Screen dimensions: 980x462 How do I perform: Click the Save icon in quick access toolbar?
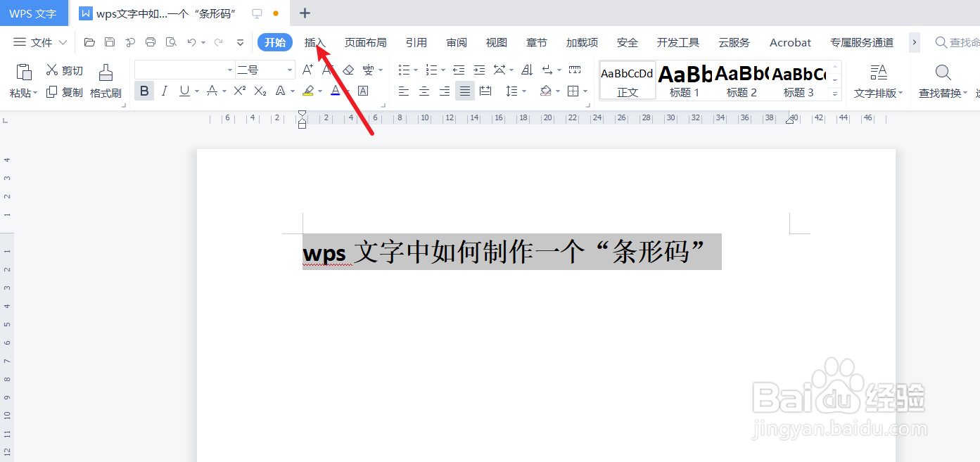tap(110, 42)
